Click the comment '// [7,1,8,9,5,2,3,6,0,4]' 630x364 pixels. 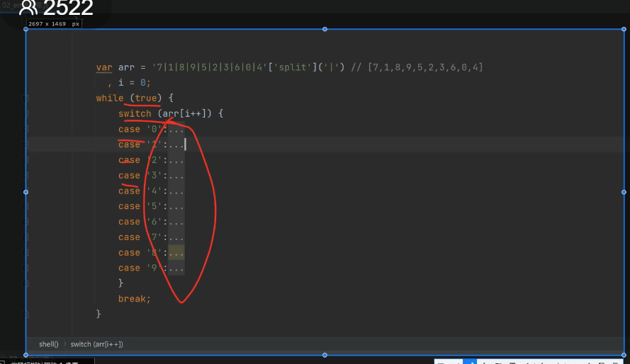[x=417, y=67]
